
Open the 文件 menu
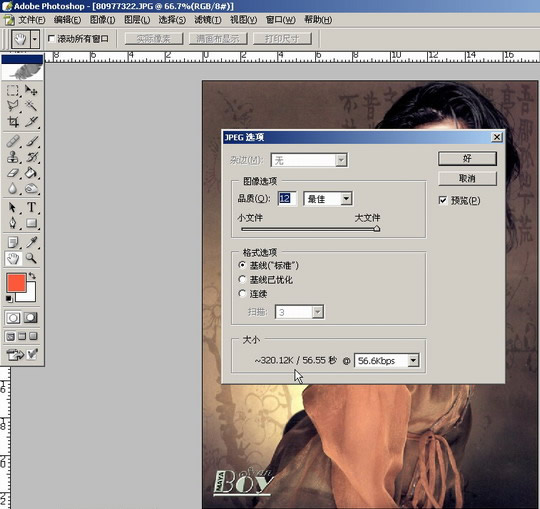pyautogui.click(x=32, y=20)
